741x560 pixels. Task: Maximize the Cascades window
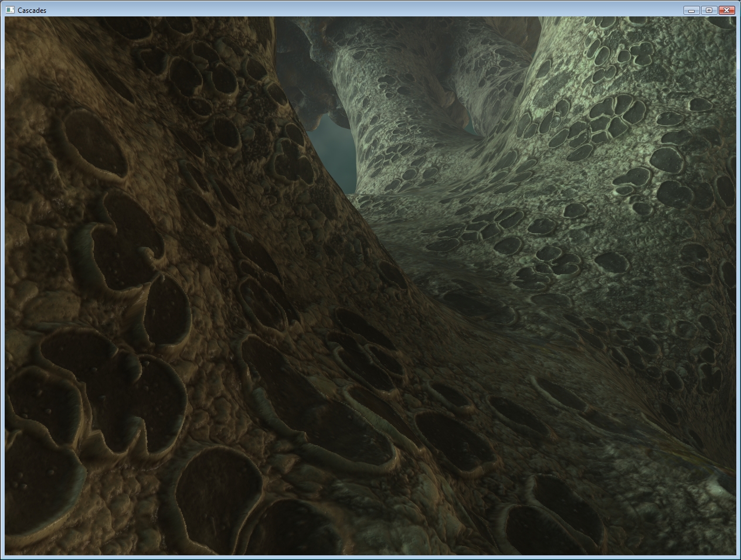coord(709,10)
